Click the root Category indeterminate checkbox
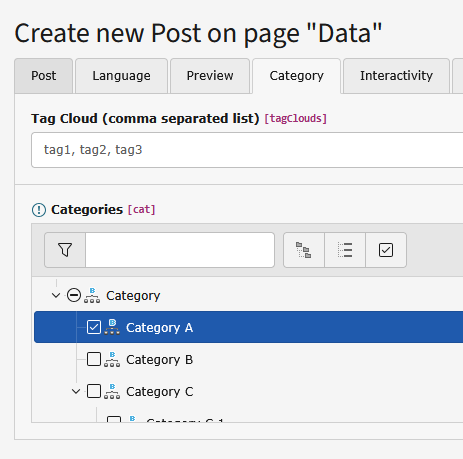 [74, 295]
